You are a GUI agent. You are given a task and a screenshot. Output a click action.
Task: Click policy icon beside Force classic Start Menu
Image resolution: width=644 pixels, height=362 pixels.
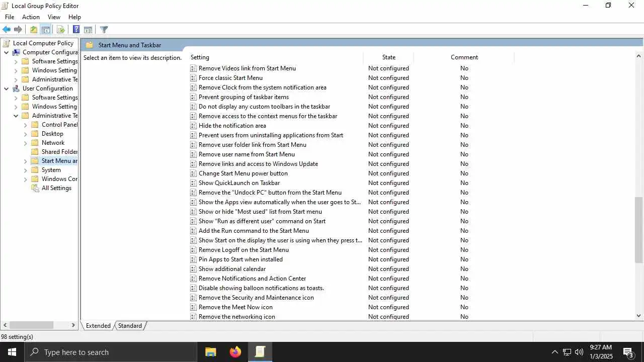pyautogui.click(x=193, y=78)
